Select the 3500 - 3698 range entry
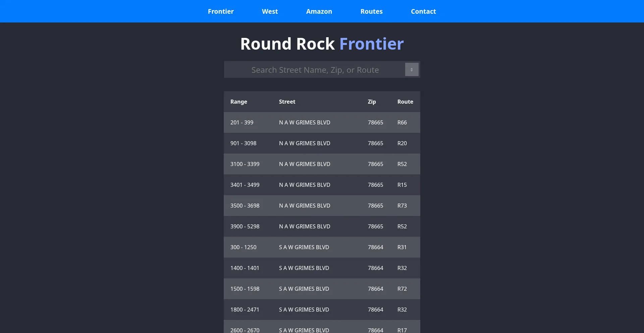The image size is (644, 333). [x=322, y=206]
